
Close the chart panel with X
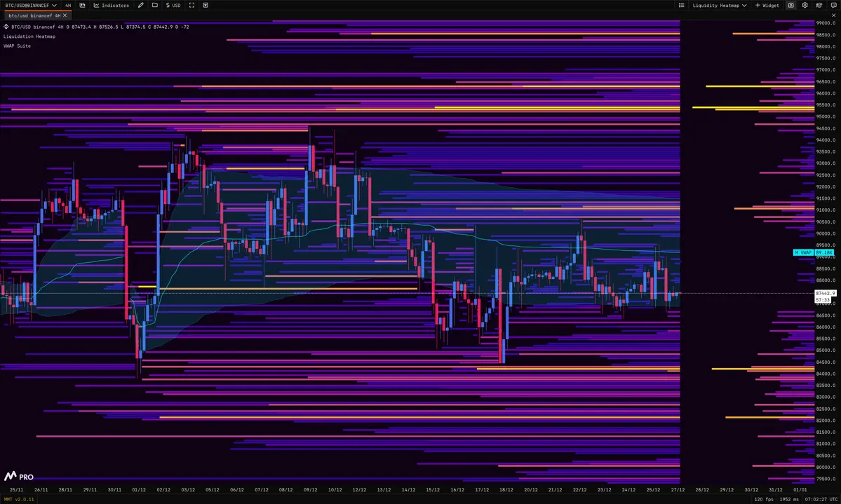pyautogui.click(x=833, y=15)
